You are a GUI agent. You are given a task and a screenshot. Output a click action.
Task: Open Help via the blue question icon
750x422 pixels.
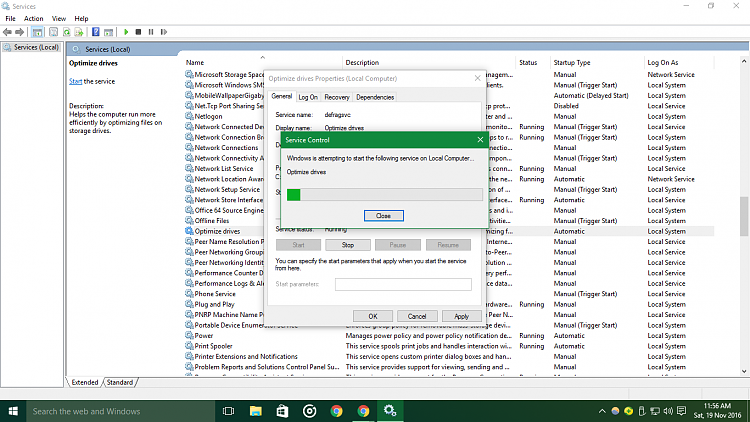click(96, 32)
